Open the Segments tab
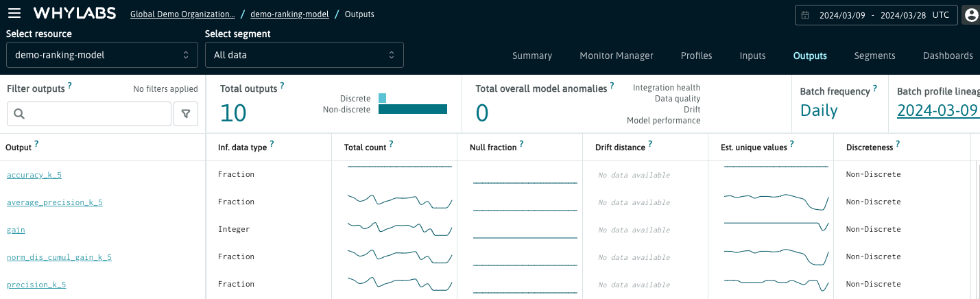The width and height of the screenshot is (980, 299). pyautogui.click(x=875, y=56)
